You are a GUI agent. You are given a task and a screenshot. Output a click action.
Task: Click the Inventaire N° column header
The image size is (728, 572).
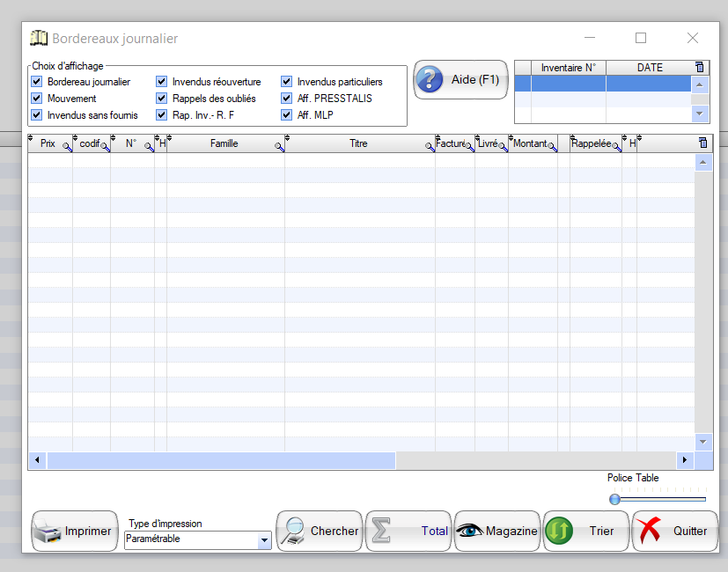tap(568, 68)
